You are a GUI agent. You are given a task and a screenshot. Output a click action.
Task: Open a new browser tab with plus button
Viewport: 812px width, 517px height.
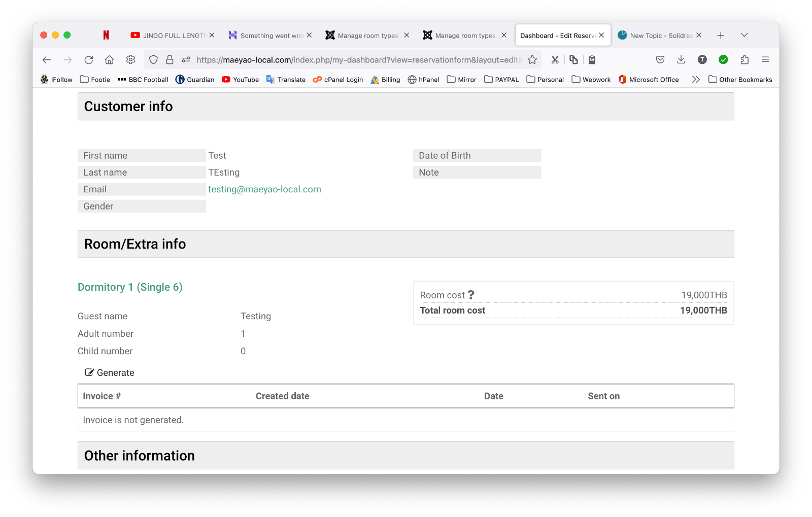point(721,36)
